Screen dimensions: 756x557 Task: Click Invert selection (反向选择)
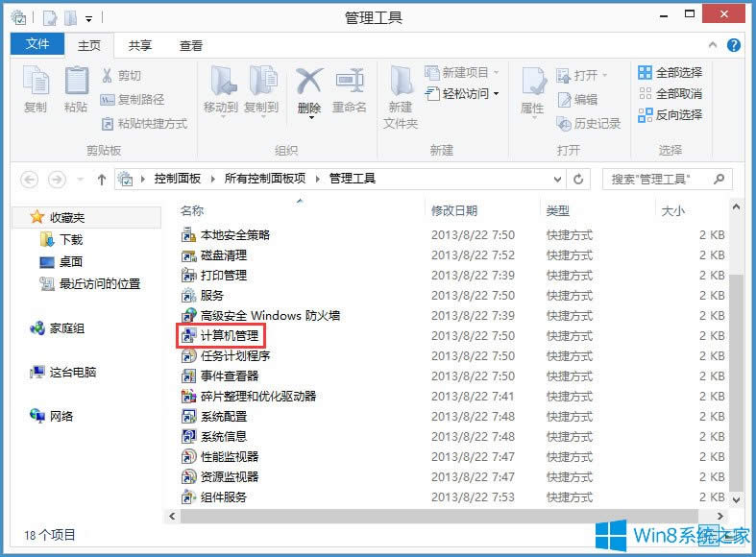(671, 114)
